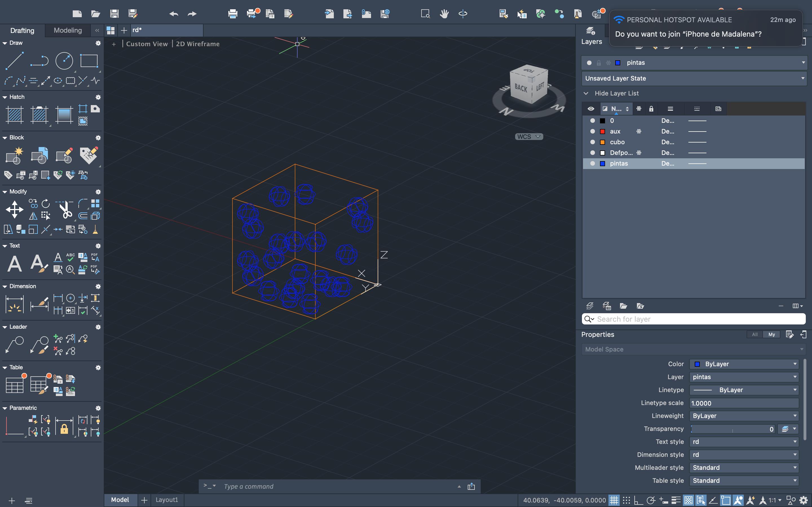The image size is (812, 507).
Task: Toggle grid display in status bar
Action: click(x=614, y=500)
